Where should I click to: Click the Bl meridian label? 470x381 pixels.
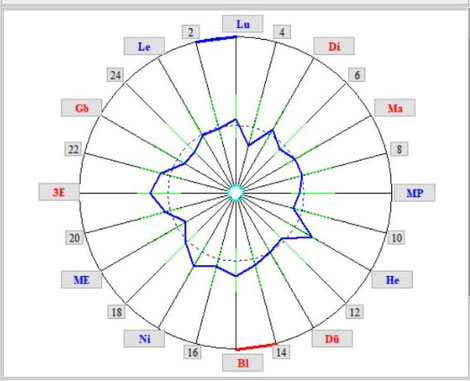243,363
